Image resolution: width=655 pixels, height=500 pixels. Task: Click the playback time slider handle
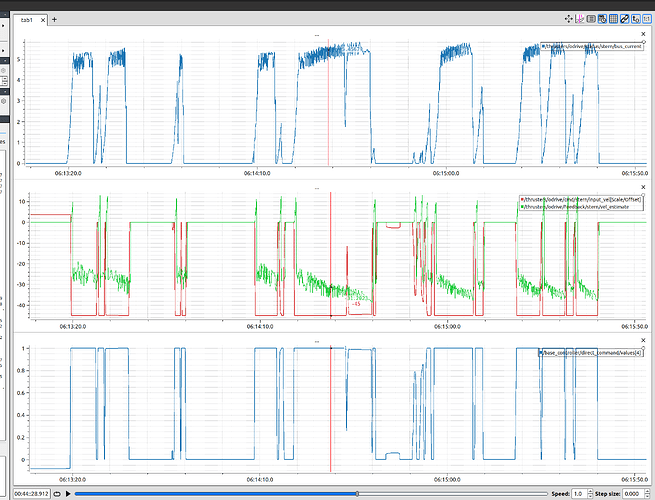(357, 494)
